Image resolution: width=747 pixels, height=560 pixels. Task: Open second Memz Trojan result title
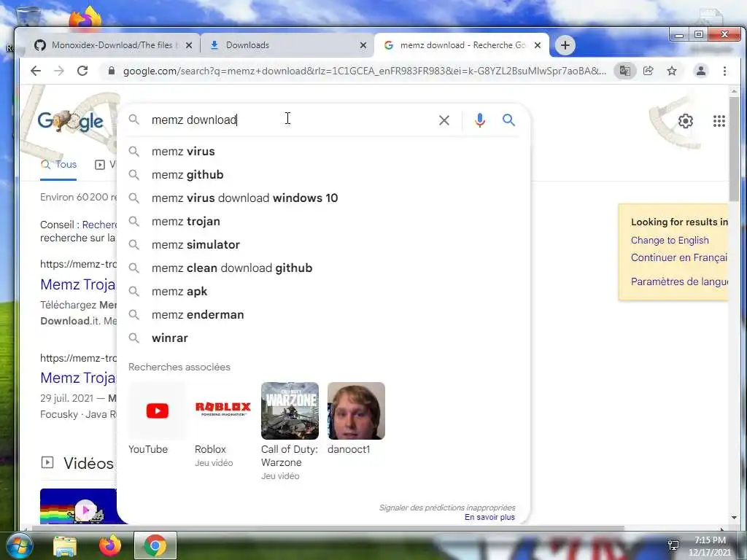(77, 378)
